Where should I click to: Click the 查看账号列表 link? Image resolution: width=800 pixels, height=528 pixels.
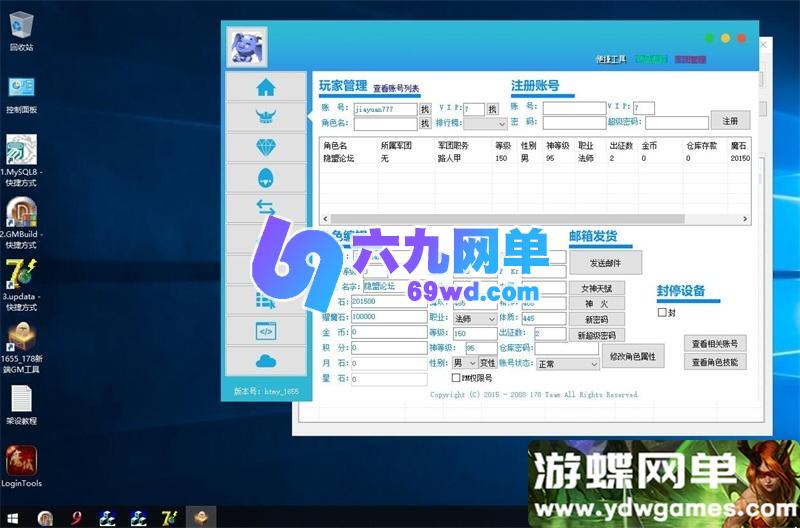(396, 88)
